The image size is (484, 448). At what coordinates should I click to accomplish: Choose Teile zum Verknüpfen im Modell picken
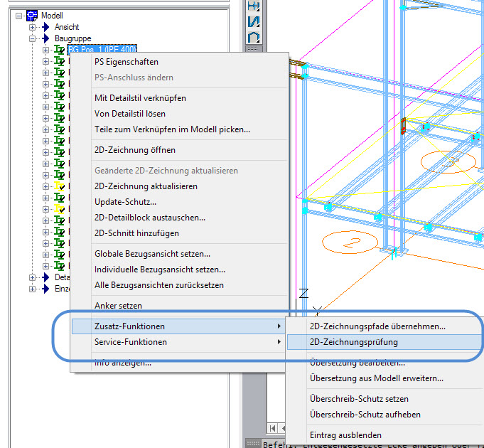pyautogui.click(x=179, y=129)
